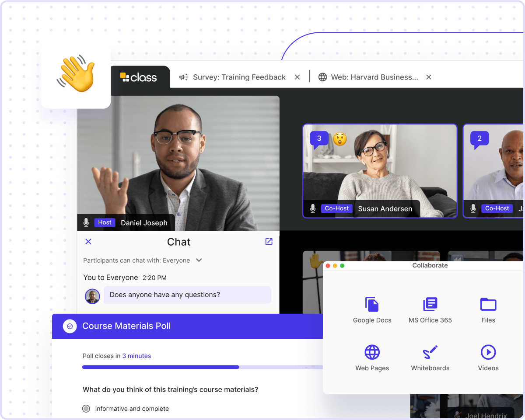Click the poll countdown progress bar
The width and height of the screenshot is (525, 420).
(x=201, y=367)
